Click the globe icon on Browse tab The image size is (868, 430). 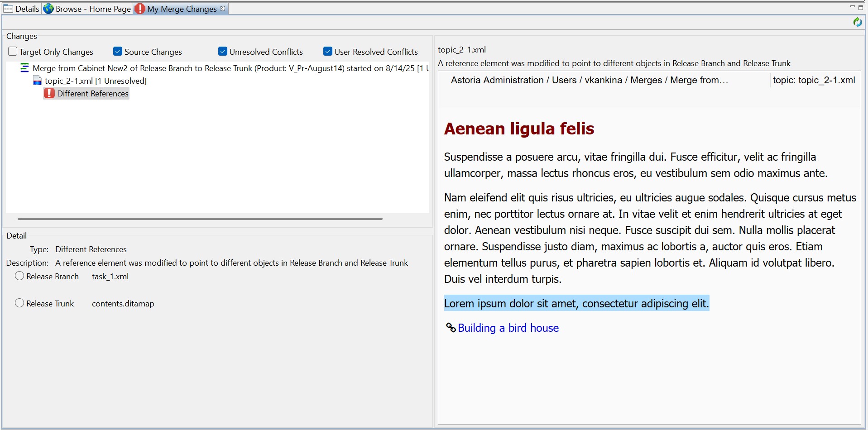(48, 9)
